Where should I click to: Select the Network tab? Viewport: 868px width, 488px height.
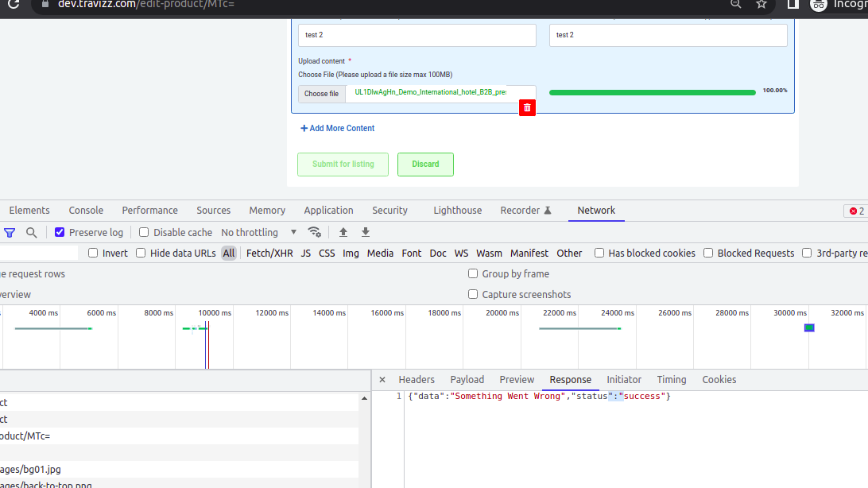pos(596,211)
